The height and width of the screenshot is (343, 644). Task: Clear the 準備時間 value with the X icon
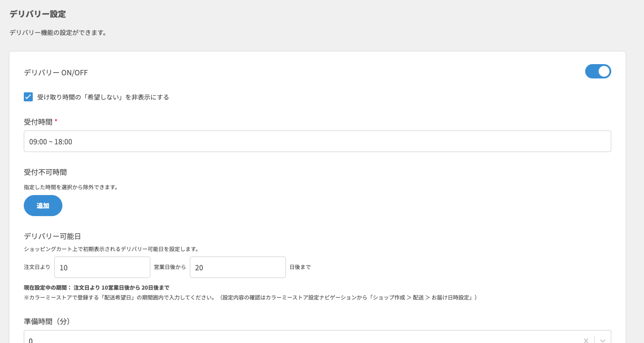tap(586, 339)
